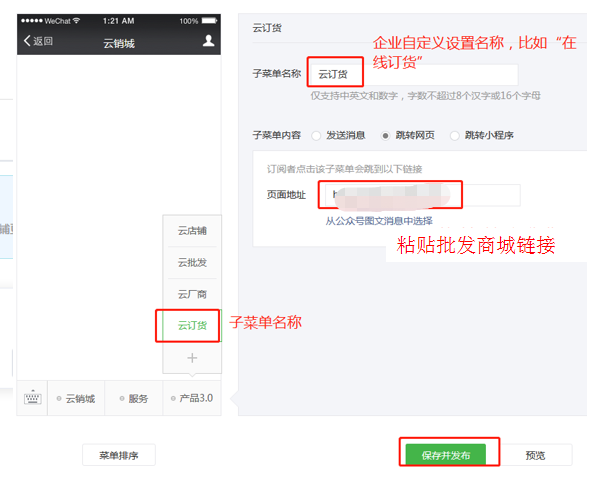Click the 云订货 panel heading text

click(267, 28)
